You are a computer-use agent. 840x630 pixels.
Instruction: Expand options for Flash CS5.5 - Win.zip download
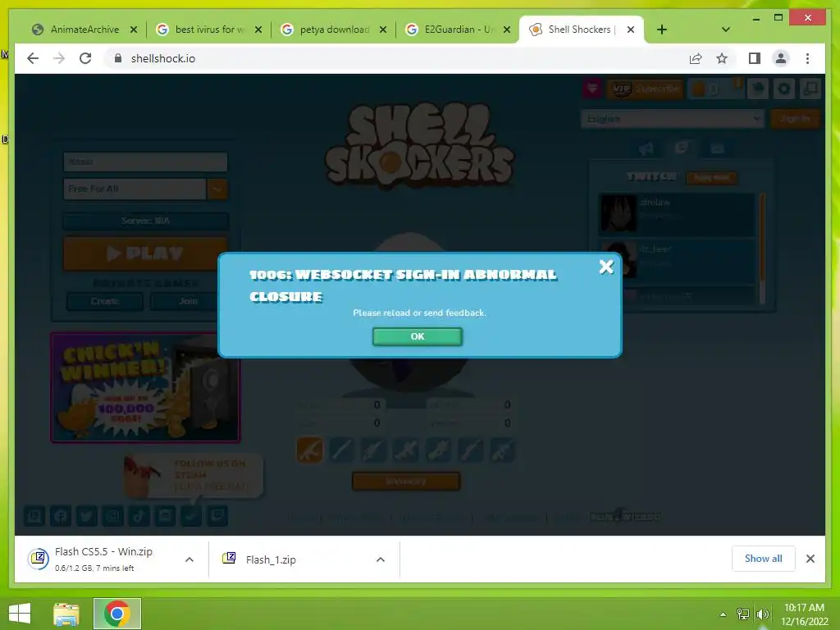(x=189, y=559)
